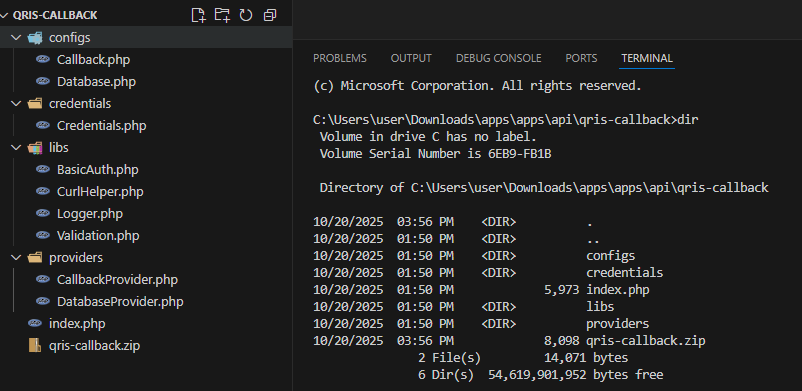This screenshot has height=391, width=802.
Task: Switch to the PORTS panel tab
Action: (x=581, y=58)
